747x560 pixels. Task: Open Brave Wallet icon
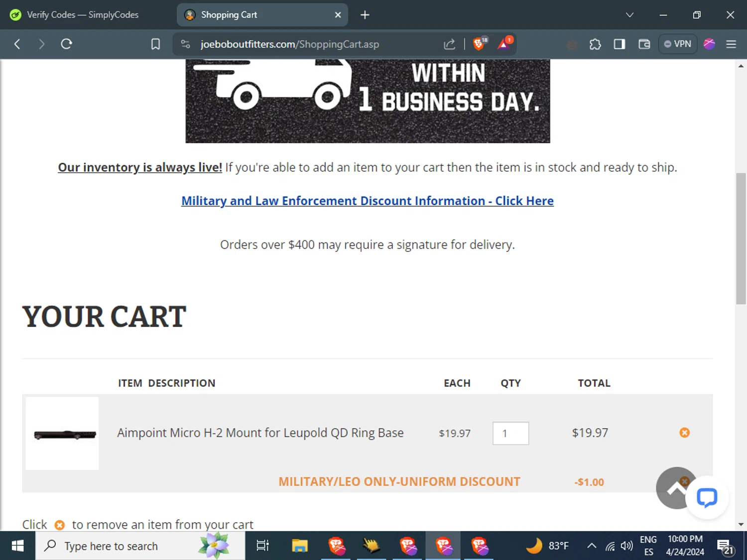(x=644, y=44)
